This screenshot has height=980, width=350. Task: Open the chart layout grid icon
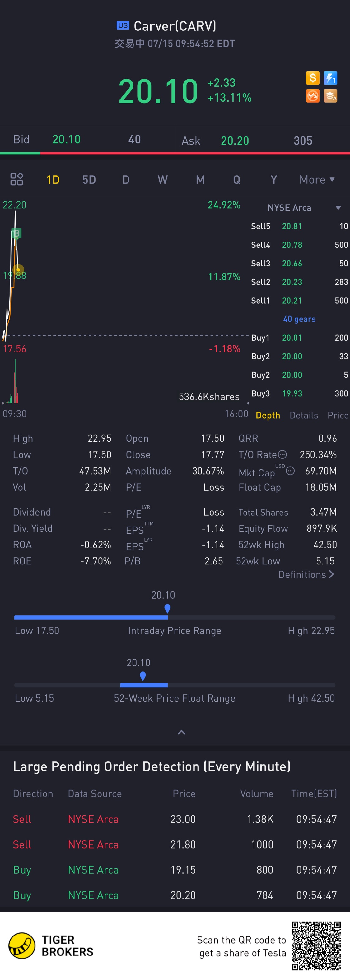point(17,179)
